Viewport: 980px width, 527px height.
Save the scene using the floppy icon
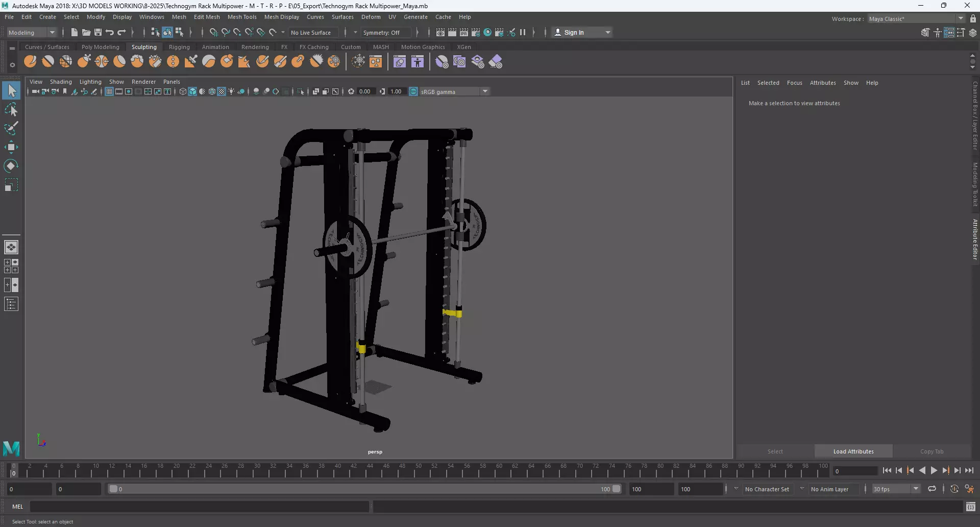click(x=98, y=32)
